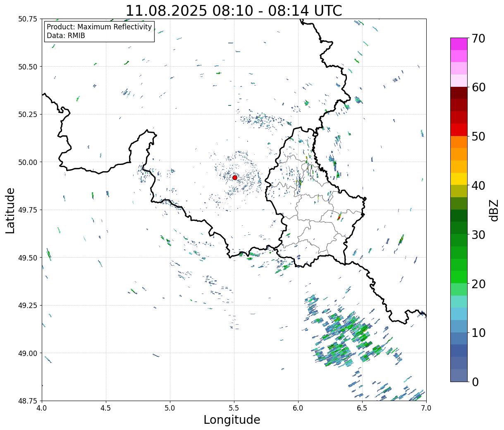Click the dark maroon colorbar segment below 60
The image size is (504, 430).
[459, 93]
